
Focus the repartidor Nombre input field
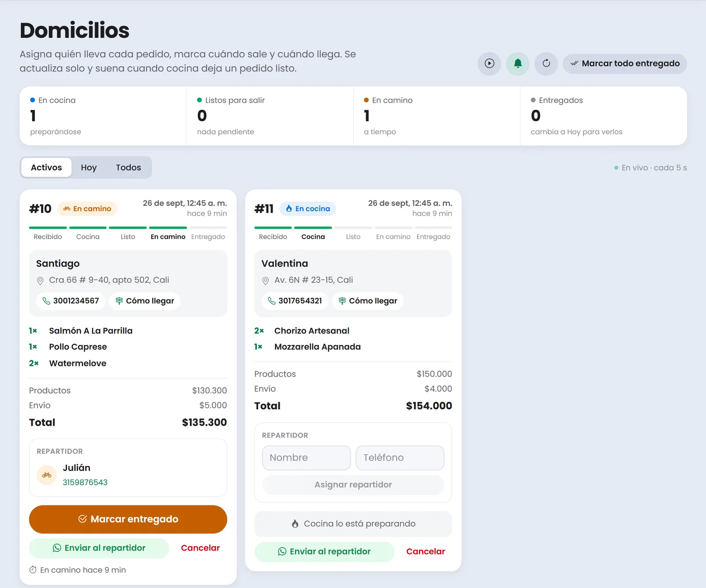pos(307,458)
